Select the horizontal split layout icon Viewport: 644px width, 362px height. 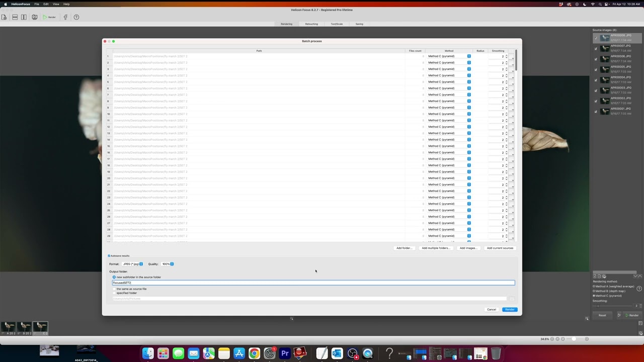(x=15, y=17)
